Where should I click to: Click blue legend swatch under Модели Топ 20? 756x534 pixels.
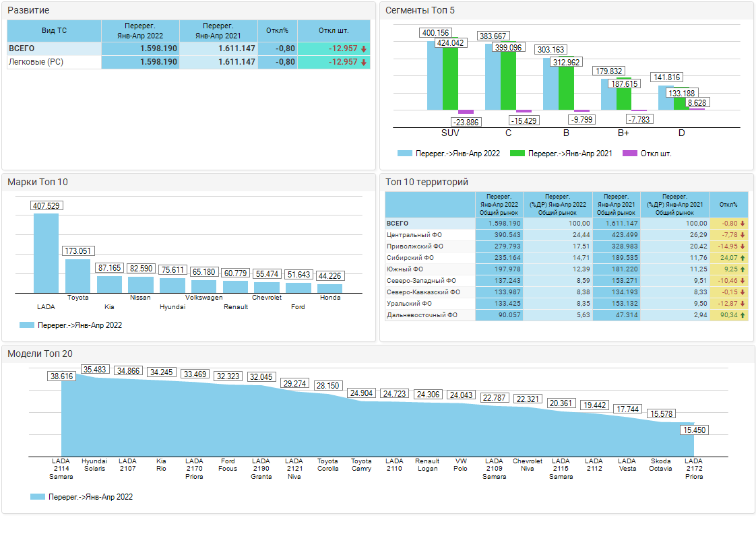pos(38,497)
